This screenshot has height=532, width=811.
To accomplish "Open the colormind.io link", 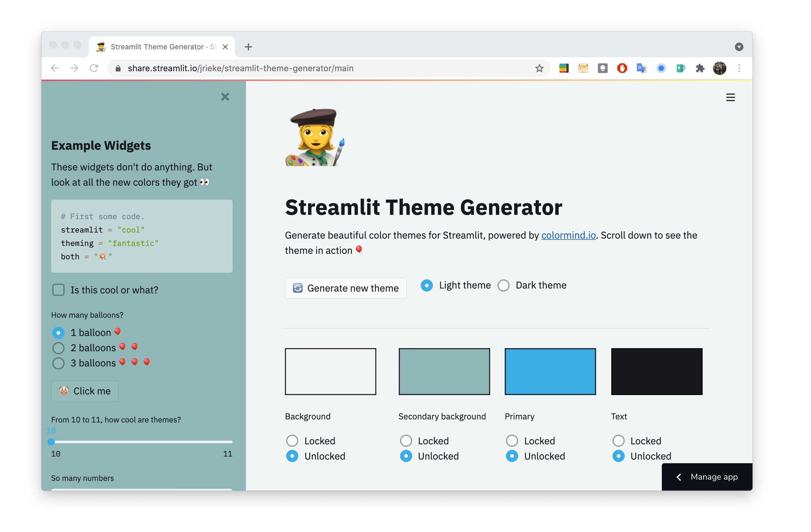I will pos(568,235).
